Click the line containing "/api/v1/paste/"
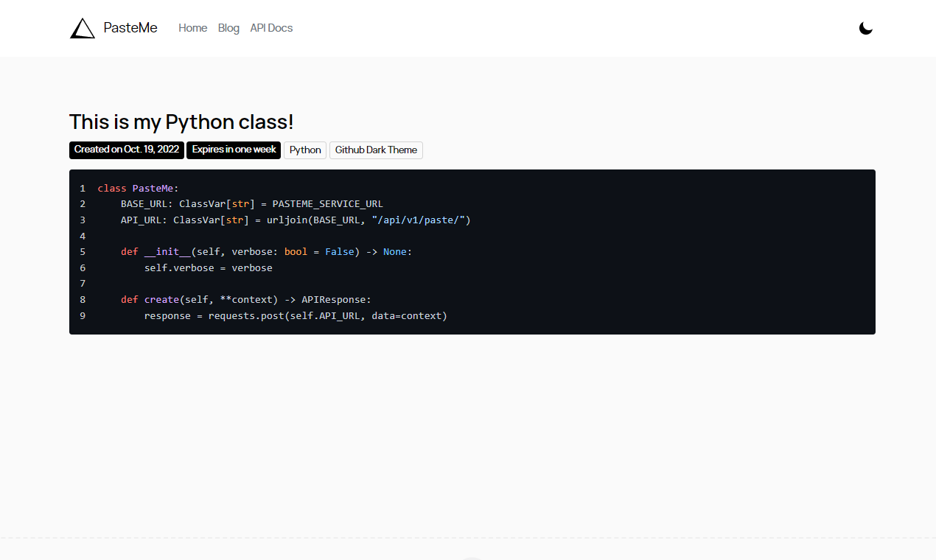This screenshot has width=936, height=560. coord(296,220)
